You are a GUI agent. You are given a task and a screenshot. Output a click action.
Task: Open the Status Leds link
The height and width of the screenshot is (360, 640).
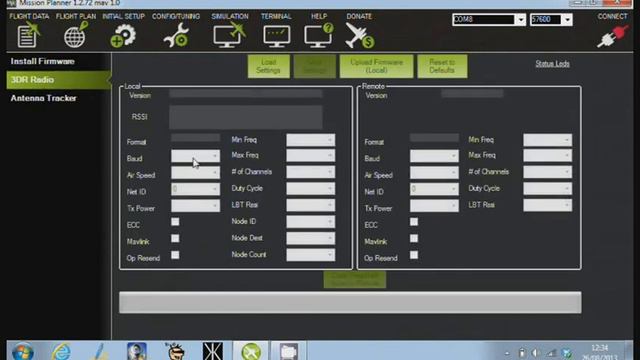[552, 64]
